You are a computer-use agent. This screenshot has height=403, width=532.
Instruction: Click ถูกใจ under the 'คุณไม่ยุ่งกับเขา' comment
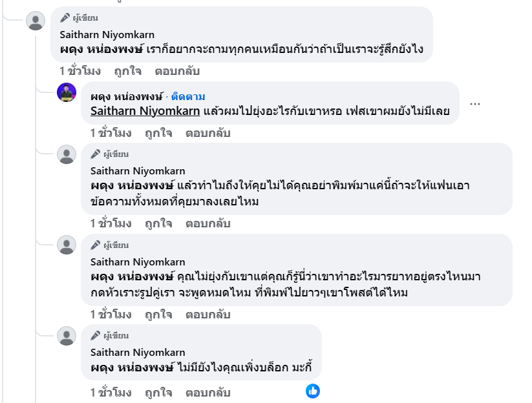(159, 315)
